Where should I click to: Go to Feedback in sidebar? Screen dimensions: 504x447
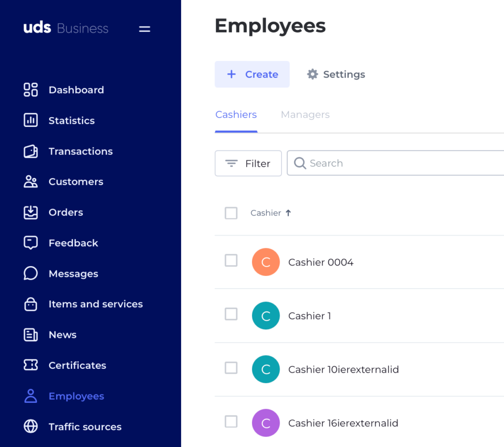point(73,243)
